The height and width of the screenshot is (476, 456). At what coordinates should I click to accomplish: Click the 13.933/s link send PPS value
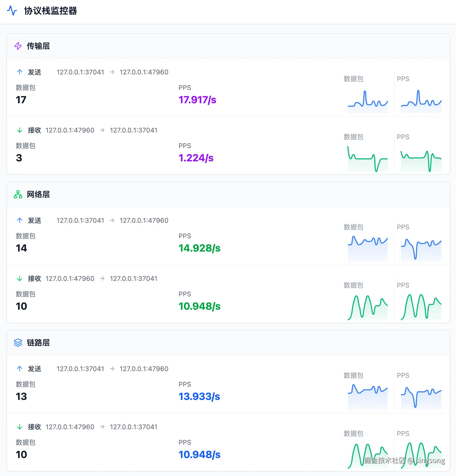tap(199, 397)
